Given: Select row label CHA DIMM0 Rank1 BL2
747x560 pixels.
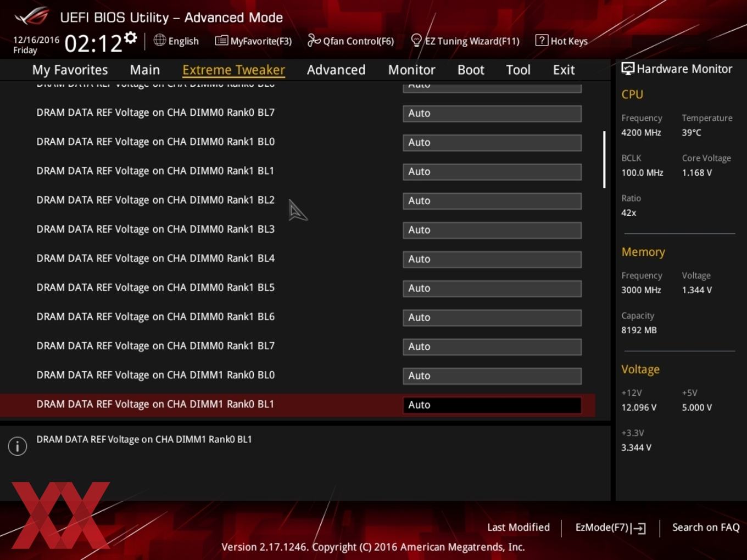Looking at the screenshot, I should [155, 200].
